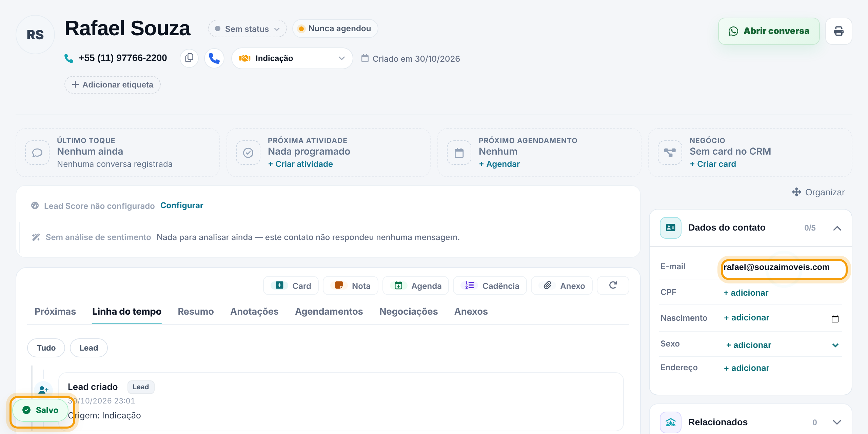Click the Último toque chat bubble icon
Image resolution: width=868 pixels, height=434 pixels.
pyautogui.click(x=37, y=153)
